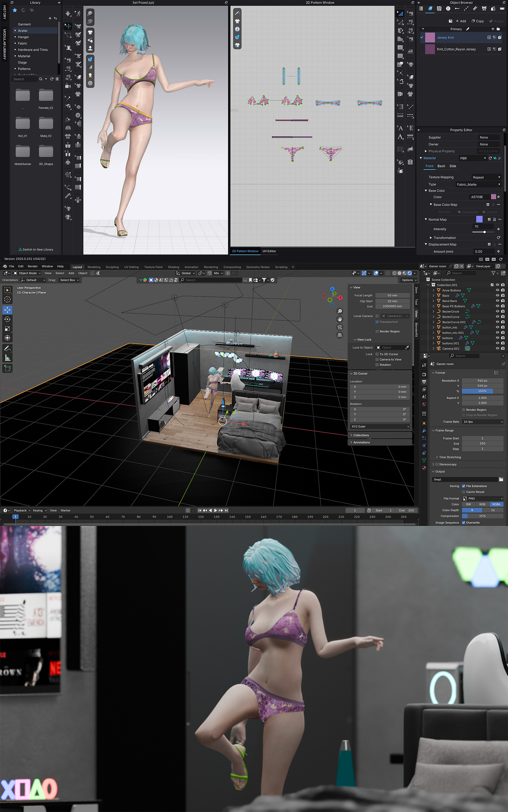Open the XYZ Euler rotation mode dropdown
The height and width of the screenshot is (812, 508).
point(380,426)
